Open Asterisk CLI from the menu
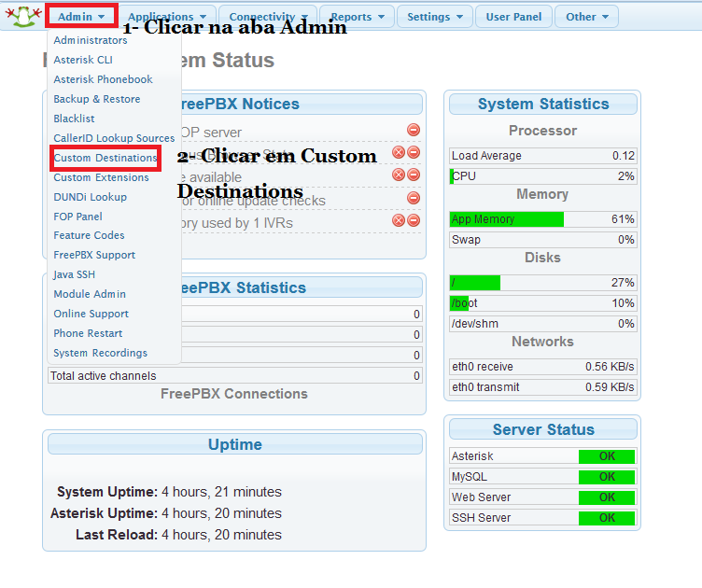The image size is (702, 588). tap(82, 60)
